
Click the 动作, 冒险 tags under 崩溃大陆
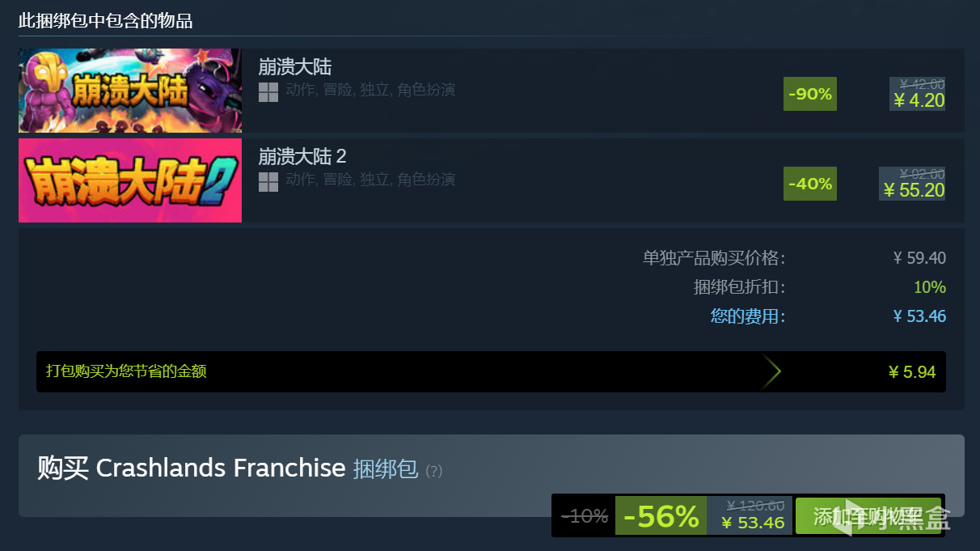click(x=319, y=90)
